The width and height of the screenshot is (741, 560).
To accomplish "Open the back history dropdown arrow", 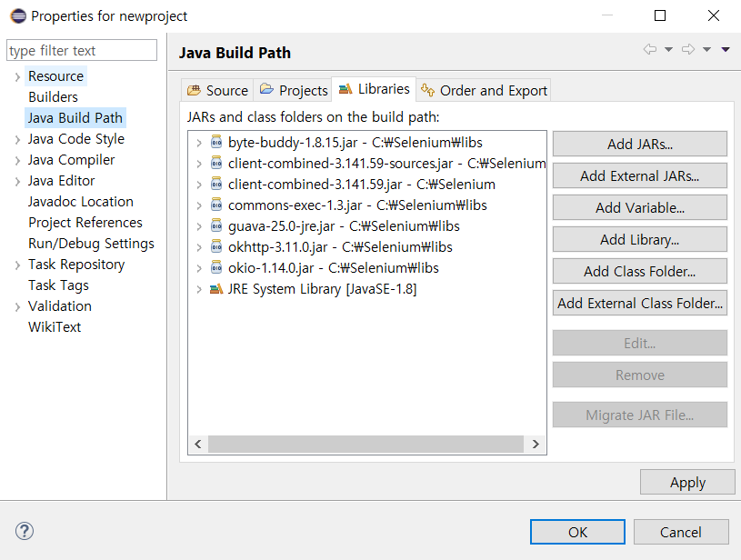I will tap(668, 49).
